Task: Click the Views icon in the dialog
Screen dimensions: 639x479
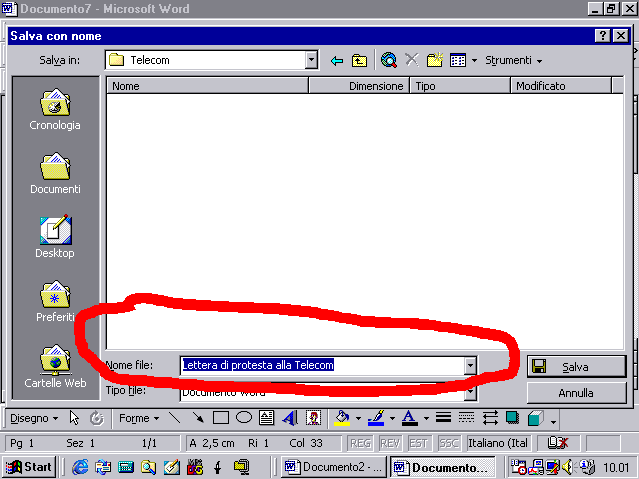Action: (458, 60)
